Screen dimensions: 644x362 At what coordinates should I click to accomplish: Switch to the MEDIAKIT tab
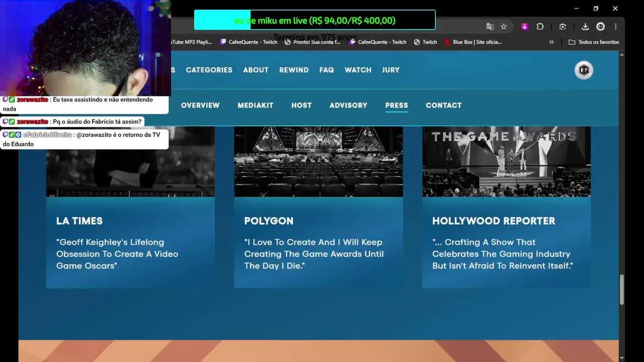pos(255,105)
